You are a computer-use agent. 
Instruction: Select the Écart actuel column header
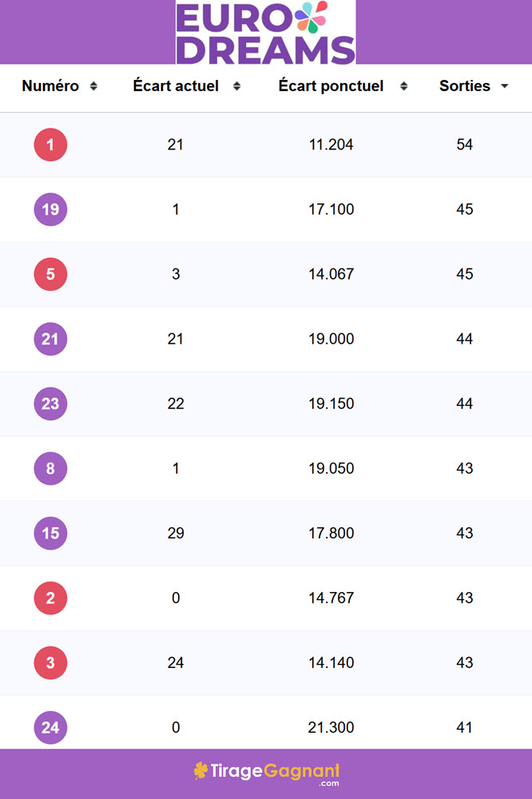point(176,85)
